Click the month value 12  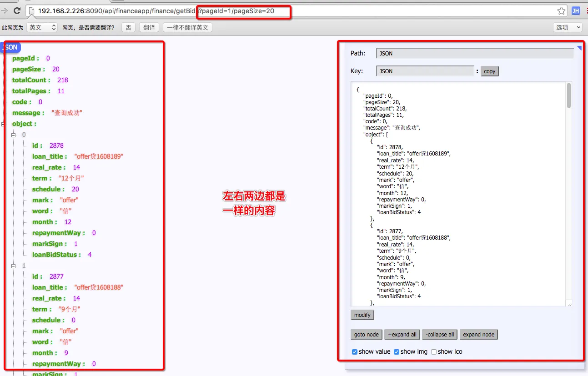(x=68, y=222)
